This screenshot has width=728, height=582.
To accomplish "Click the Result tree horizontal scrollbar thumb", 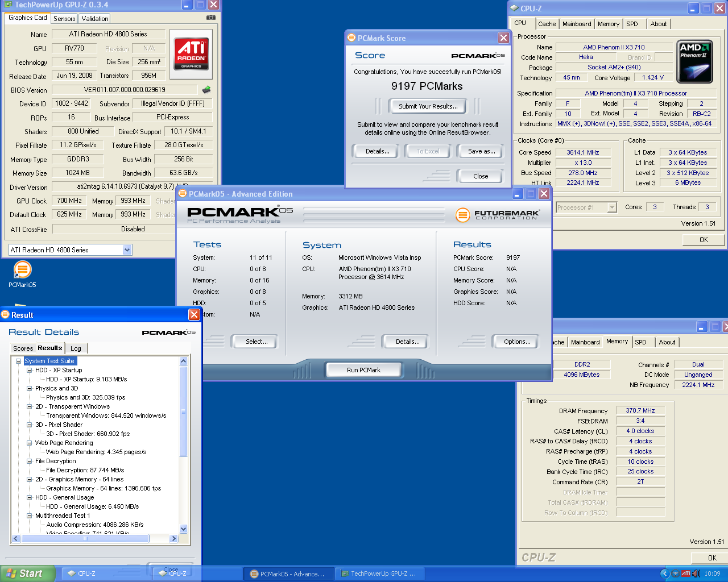I will [85, 538].
